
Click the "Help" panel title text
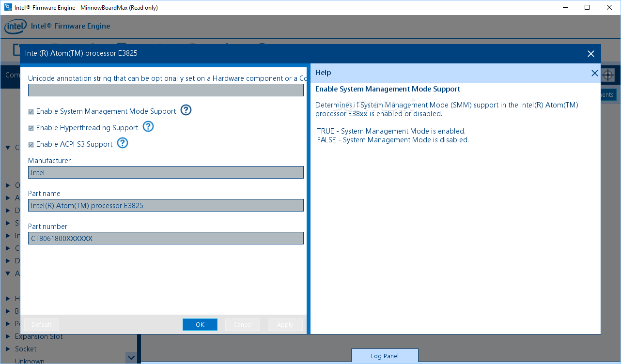(323, 73)
